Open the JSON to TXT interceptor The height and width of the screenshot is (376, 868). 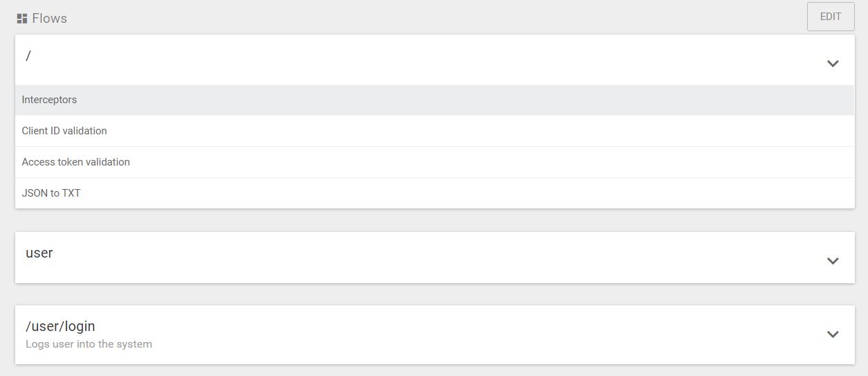click(x=51, y=193)
